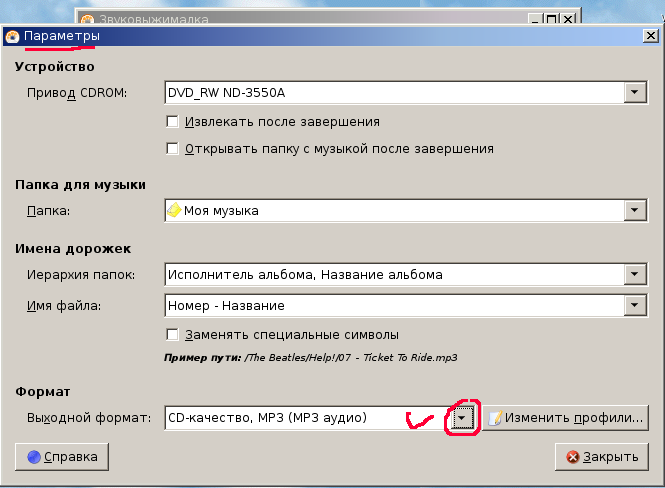Click the Звуковыжималка window icon behind the dialog
This screenshot has height=488, width=665.
coord(87,19)
